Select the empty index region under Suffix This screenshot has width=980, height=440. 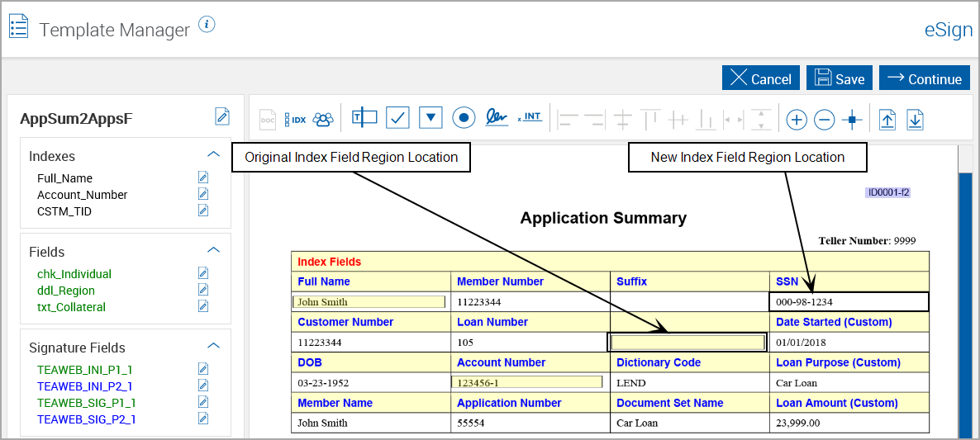pos(688,342)
